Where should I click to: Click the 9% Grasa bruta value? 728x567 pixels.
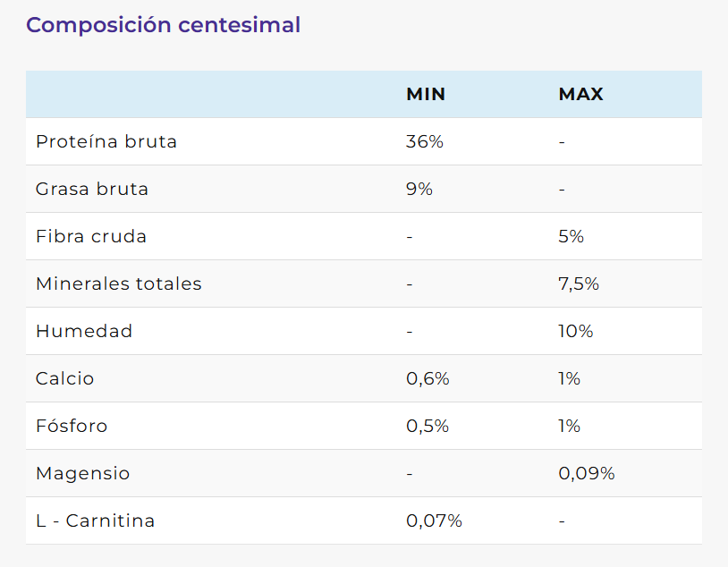(x=419, y=189)
